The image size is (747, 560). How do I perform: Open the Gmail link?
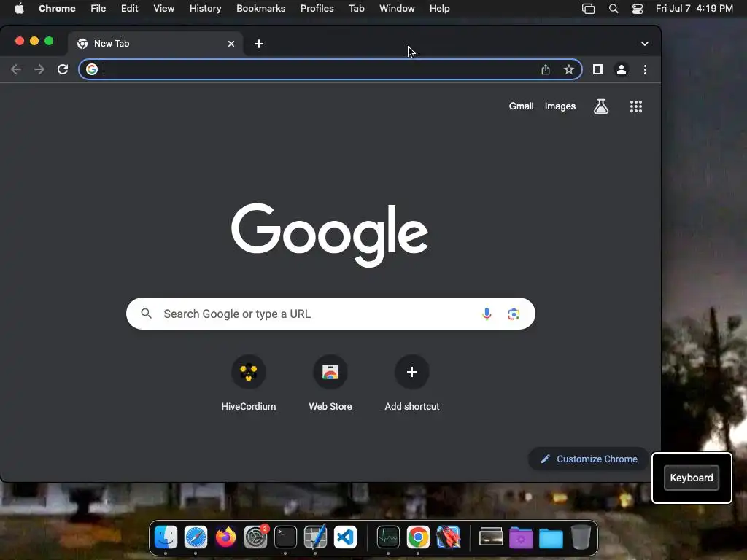(521, 106)
